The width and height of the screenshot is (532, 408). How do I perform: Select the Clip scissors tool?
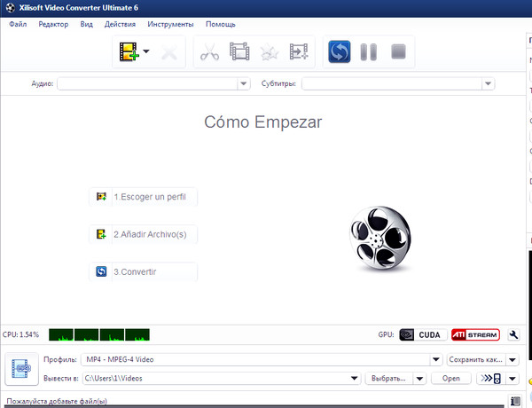209,51
